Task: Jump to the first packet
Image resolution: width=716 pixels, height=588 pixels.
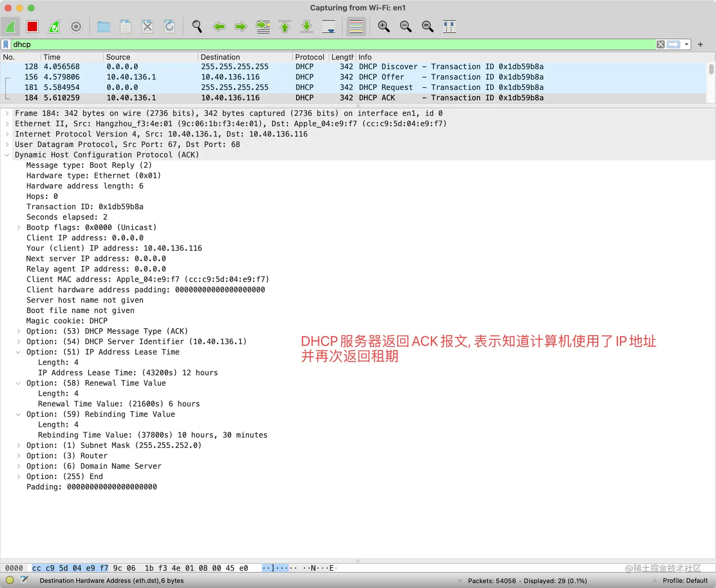Action: pyautogui.click(x=285, y=27)
